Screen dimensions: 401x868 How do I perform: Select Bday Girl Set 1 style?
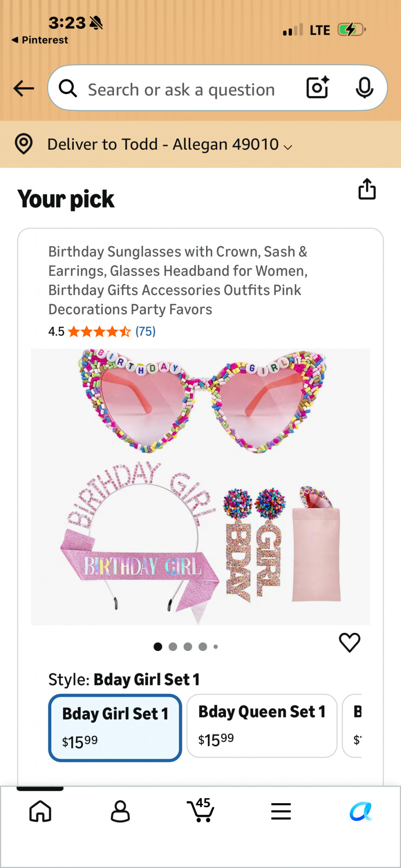point(115,728)
